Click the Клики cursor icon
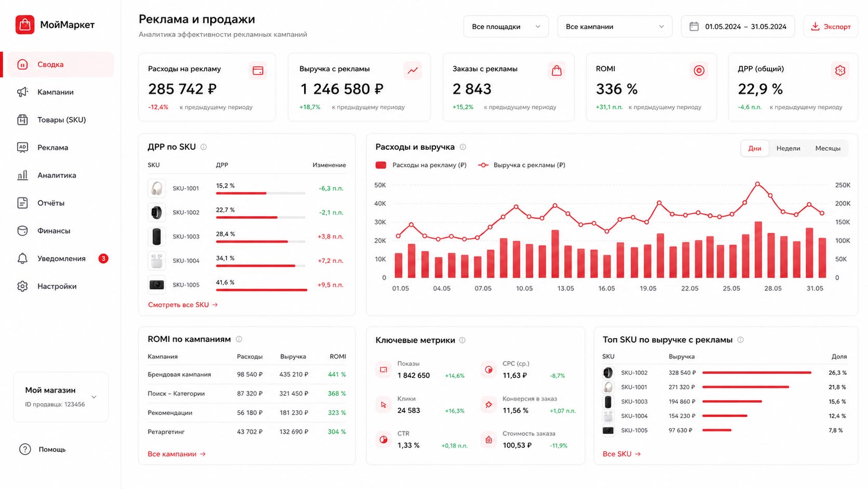This screenshot has height=489, width=868. (x=384, y=405)
